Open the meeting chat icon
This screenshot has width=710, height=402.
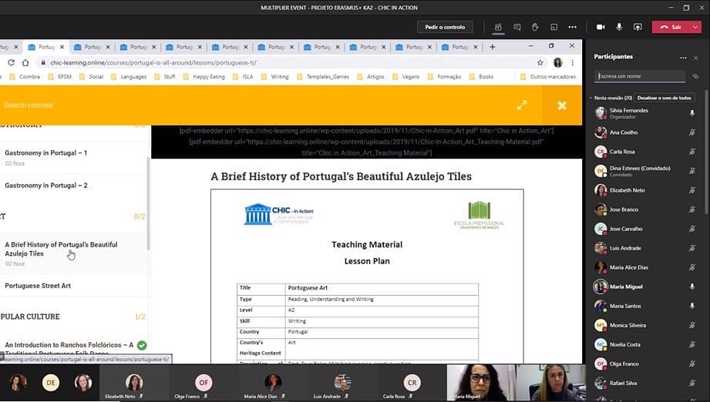[x=518, y=27]
